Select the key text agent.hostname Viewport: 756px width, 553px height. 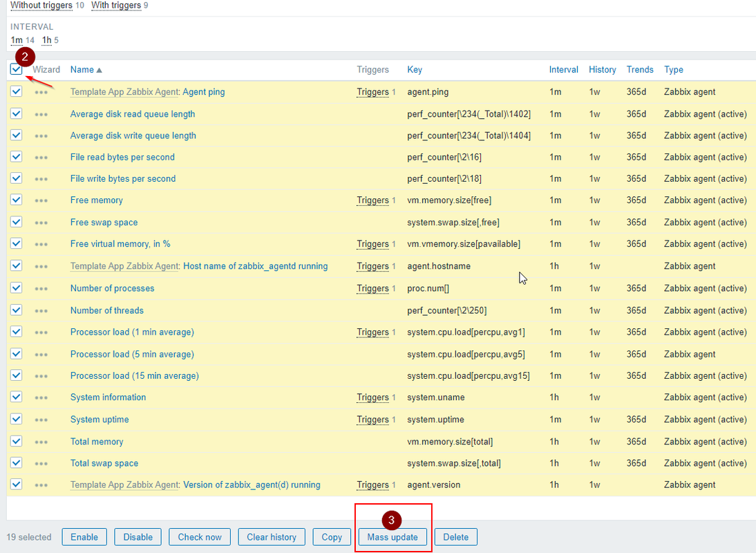click(x=439, y=266)
